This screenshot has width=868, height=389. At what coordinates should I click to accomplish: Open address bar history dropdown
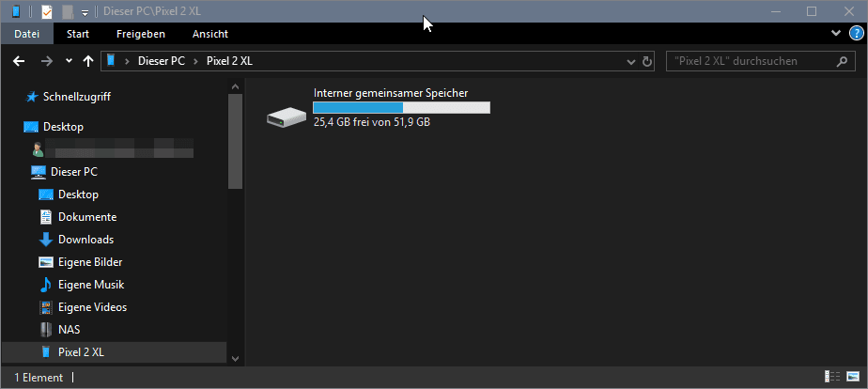coord(630,61)
